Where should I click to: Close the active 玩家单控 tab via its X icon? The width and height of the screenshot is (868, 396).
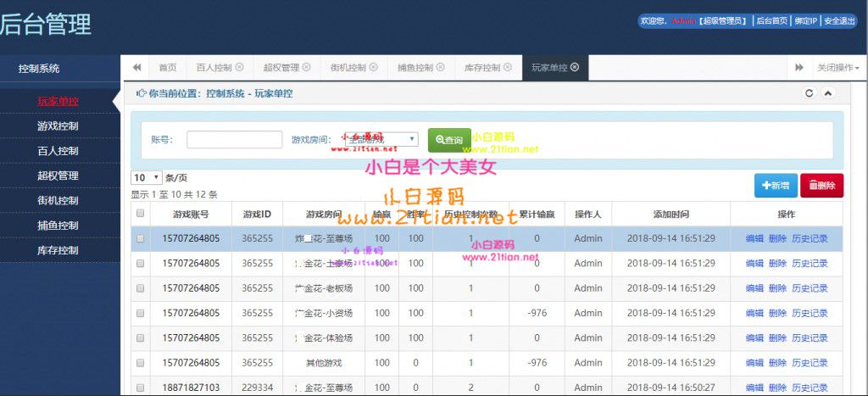(x=575, y=68)
